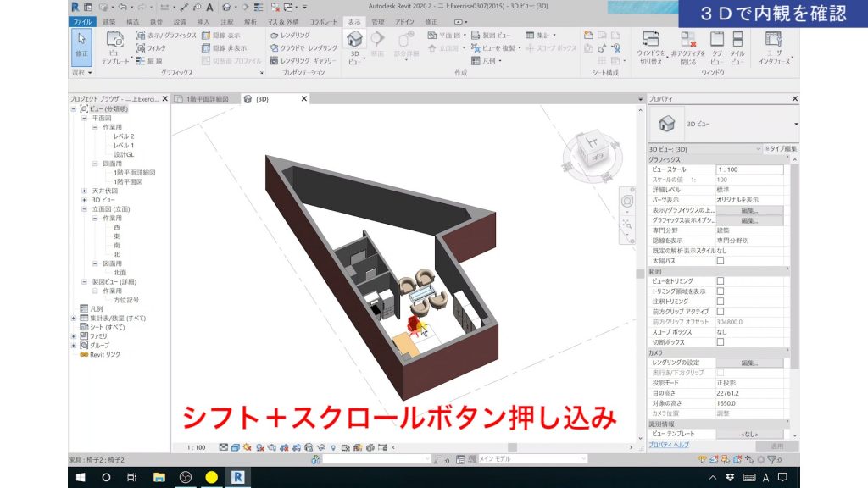Select the Modify arrow tool
Screen dimensions: 868x488
(79, 38)
